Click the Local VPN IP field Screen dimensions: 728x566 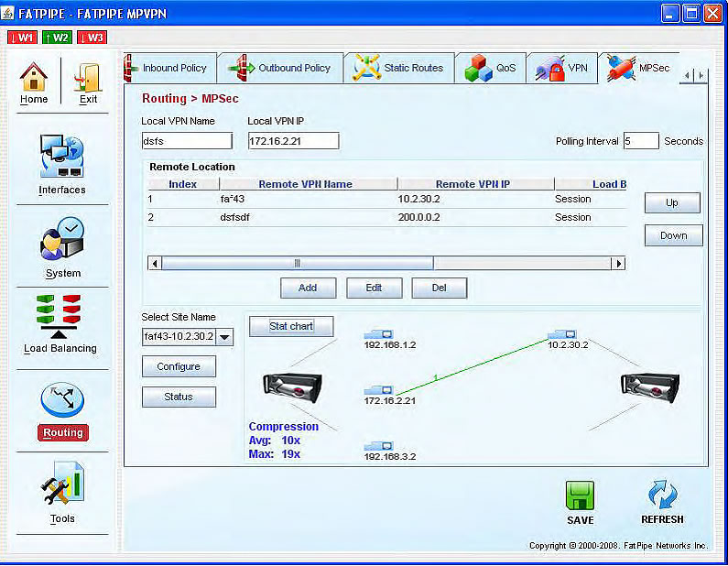[293, 141]
